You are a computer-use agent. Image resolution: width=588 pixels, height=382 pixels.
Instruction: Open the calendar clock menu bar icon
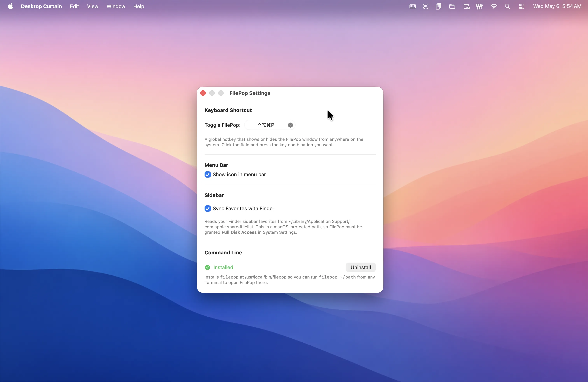466,7
